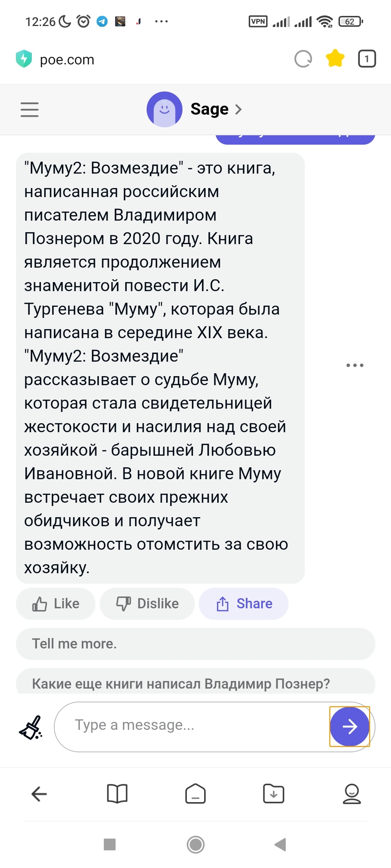Tap the 'Tell me more.' suggestion

pos(195,644)
